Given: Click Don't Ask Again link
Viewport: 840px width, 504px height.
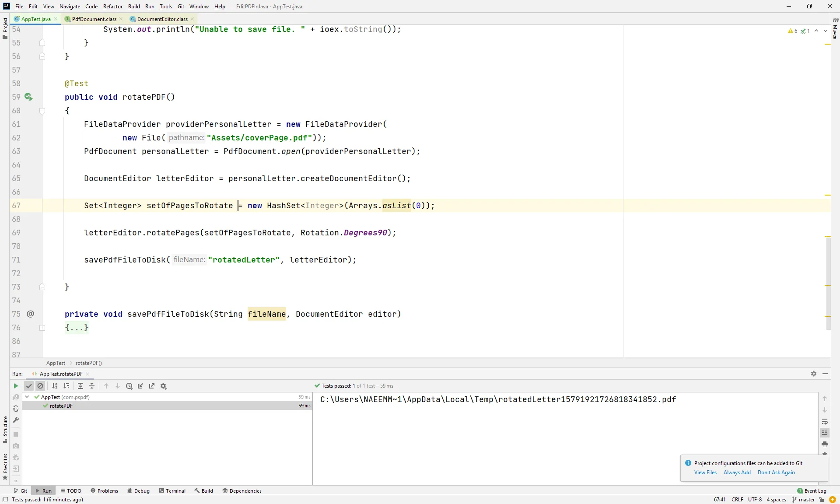Looking at the screenshot, I should [776, 472].
